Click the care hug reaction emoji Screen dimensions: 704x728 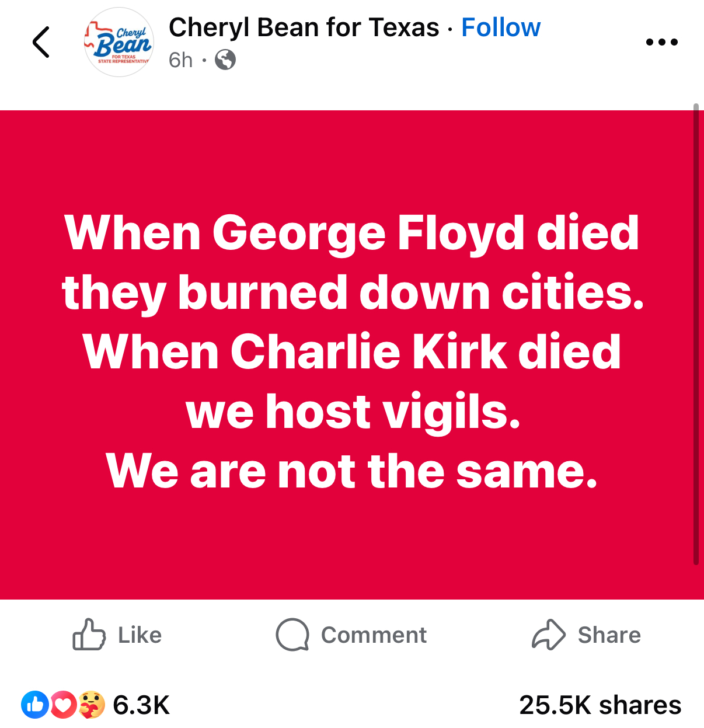tap(91, 705)
